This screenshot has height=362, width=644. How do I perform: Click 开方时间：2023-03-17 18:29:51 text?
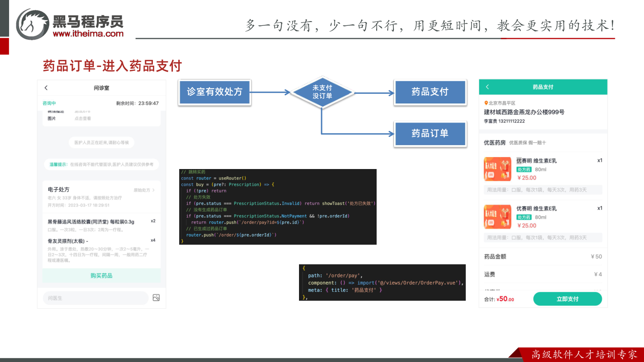(x=79, y=205)
